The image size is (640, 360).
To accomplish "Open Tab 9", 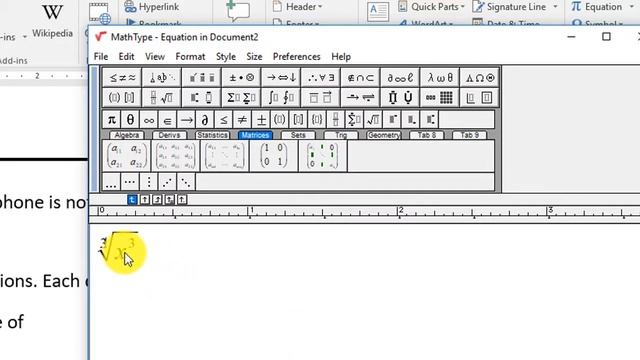I will [469, 135].
